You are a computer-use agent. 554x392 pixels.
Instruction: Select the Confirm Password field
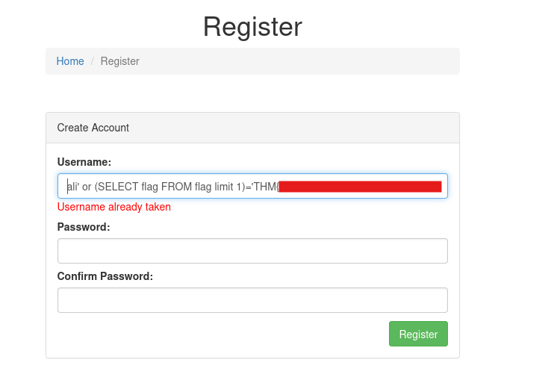252,300
